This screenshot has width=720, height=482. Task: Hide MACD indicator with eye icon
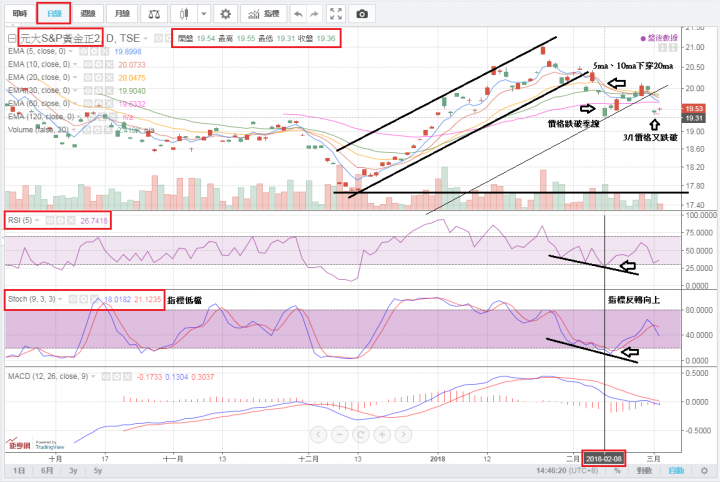click(106, 376)
